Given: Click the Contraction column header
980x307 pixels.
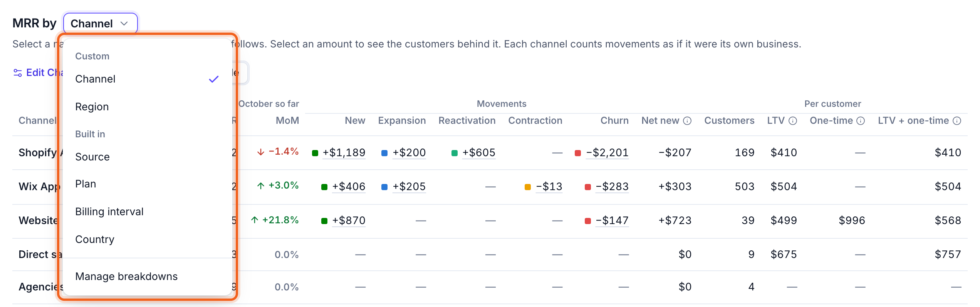Looking at the screenshot, I should 535,121.
